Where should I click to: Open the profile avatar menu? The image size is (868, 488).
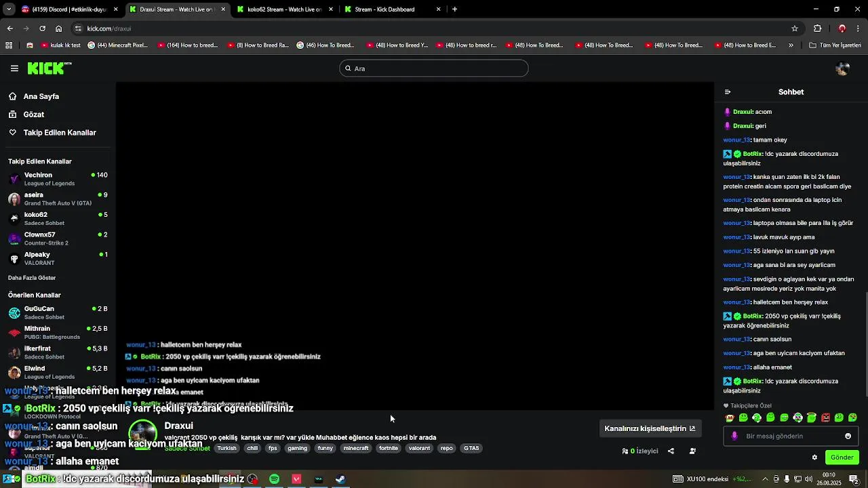point(842,68)
